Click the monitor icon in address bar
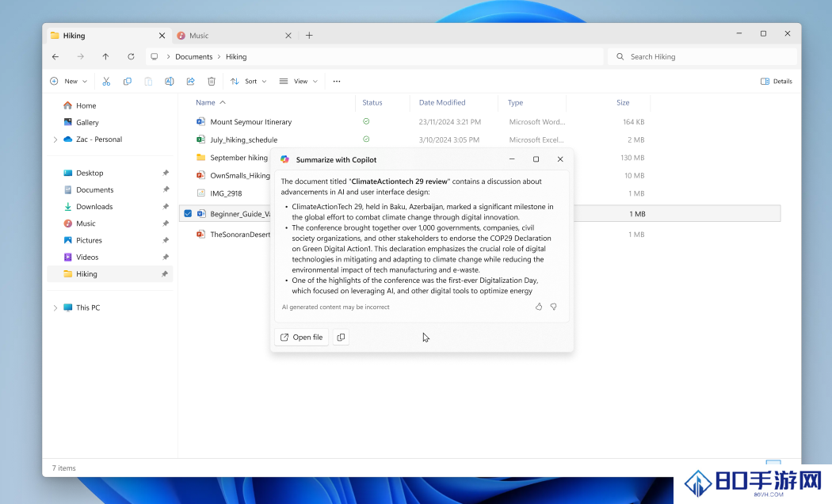Viewport: 832px width, 504px height. 155,57
